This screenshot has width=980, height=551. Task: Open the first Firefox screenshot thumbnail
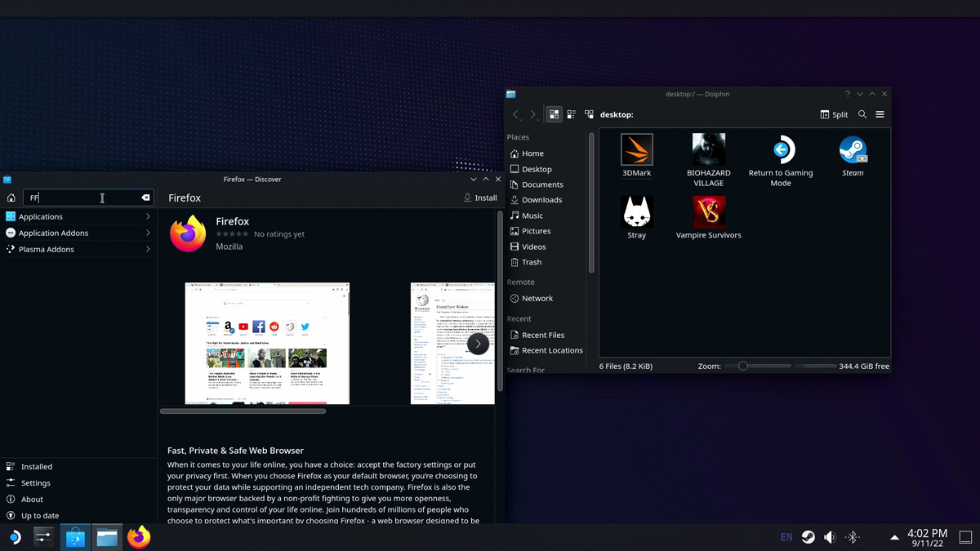click(x=267, y=344)
